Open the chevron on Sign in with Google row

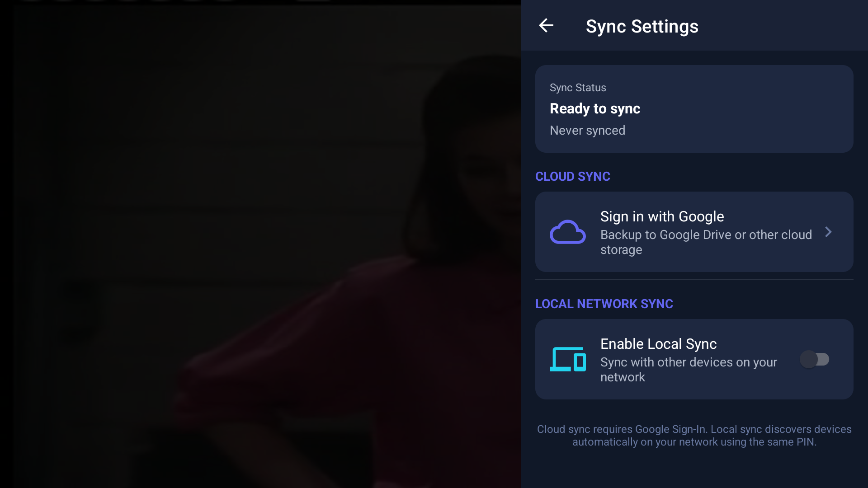coord(828,232)
